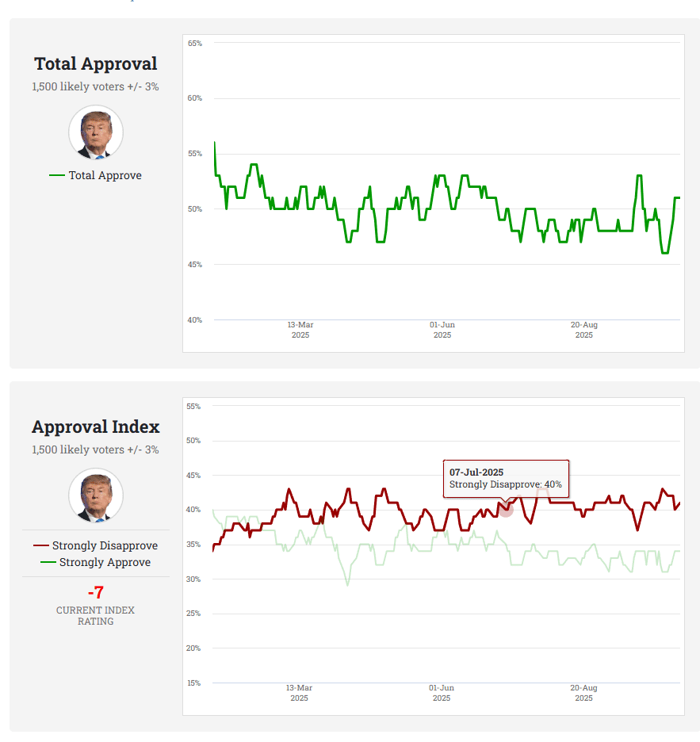This screenshot has width=700, height=742.
Task: Click the Total Approval heading
Action: (96, 63)
